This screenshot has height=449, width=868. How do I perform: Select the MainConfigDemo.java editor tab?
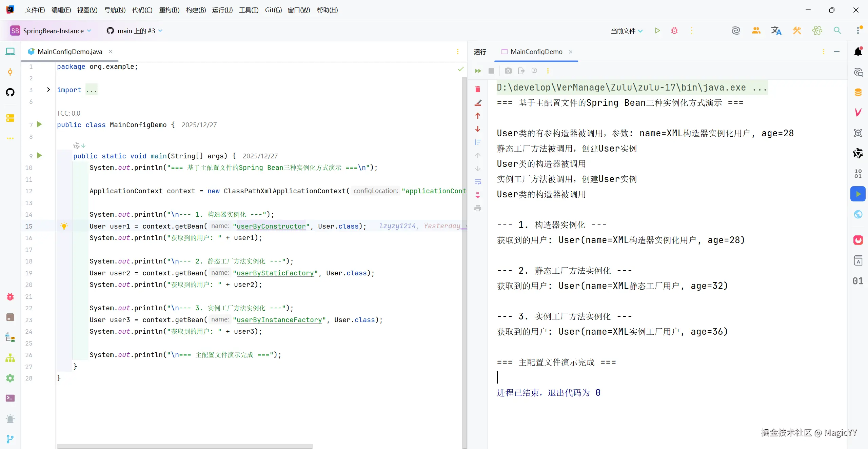tap(70, 52)
